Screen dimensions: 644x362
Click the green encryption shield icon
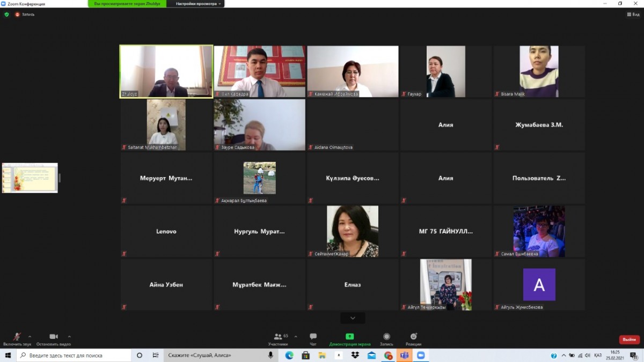pos(7,14)
